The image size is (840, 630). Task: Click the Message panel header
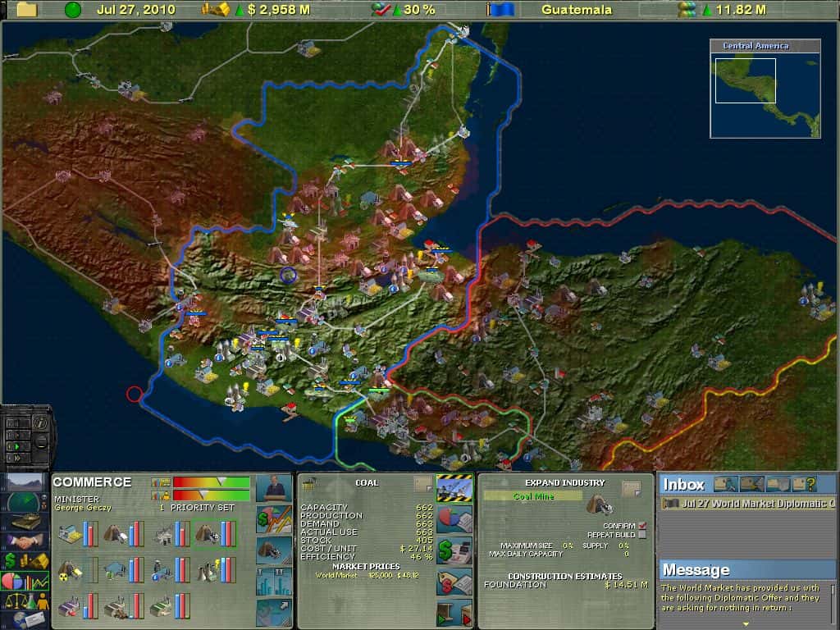[696, 569]
